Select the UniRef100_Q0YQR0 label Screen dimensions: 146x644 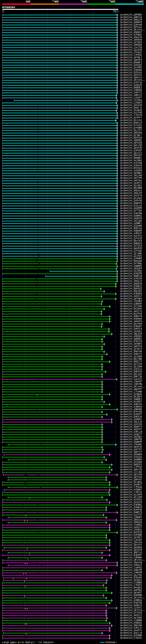point(131,299)
